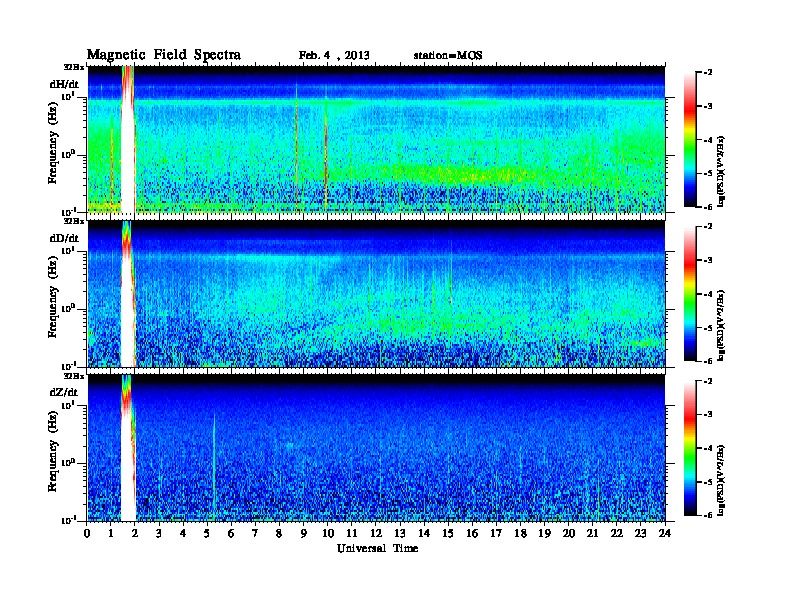
Task: Click the '32Hz' tick of the dD/dt panel
Action: point(74,221)
